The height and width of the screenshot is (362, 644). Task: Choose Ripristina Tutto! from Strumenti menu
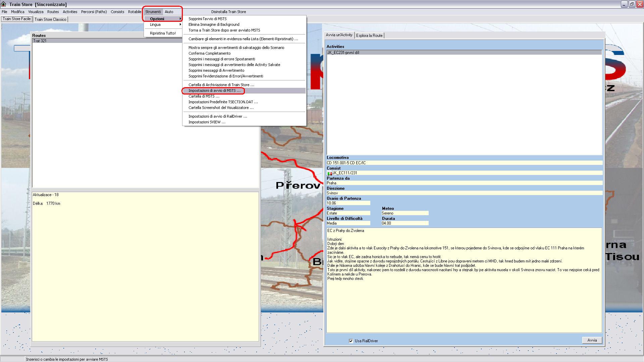click(x=163, y=33)
